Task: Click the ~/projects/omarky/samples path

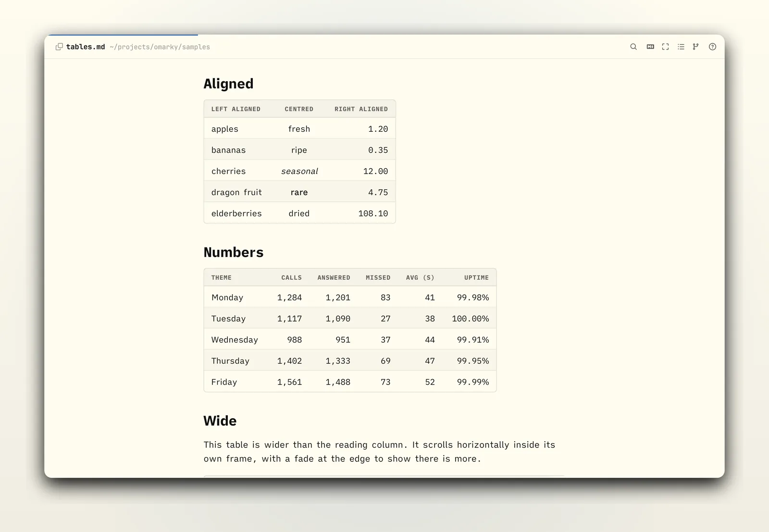Action: [160, 47]
